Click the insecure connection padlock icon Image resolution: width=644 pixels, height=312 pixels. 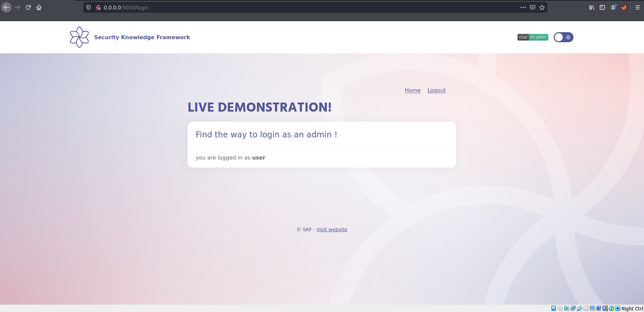98,7
